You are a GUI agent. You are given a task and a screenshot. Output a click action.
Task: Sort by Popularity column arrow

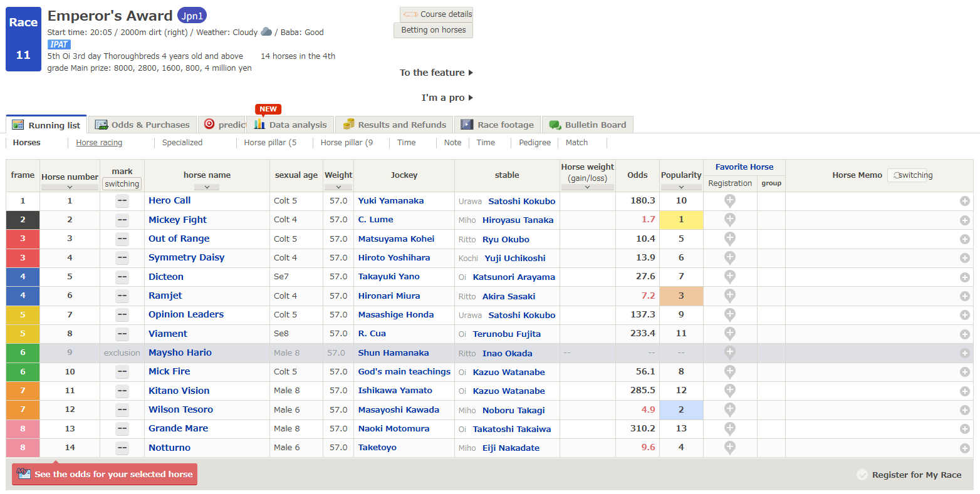681,187
